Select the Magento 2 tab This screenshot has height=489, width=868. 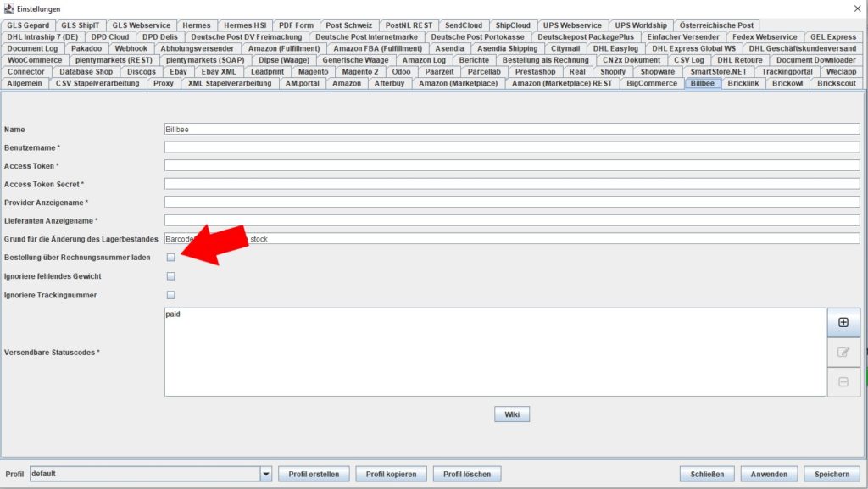360,71
